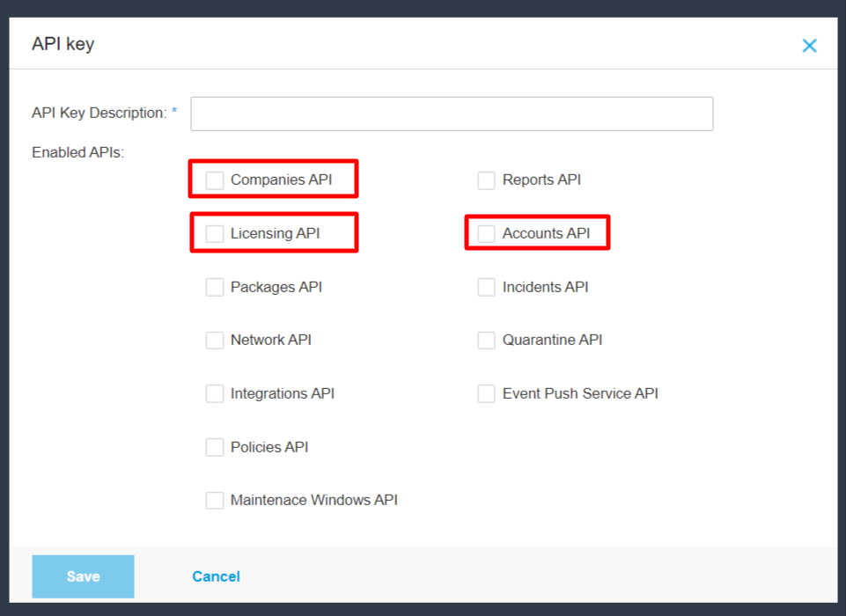This screenshot has width=846, height=616.
Task: Click the 'API key' dialog title
Action: pyautogui.click(x=63, y=44)
